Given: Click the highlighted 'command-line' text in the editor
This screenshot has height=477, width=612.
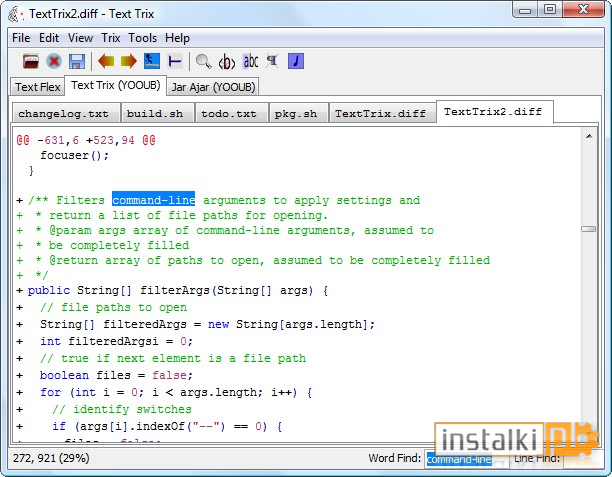Looking at the screenshot, I should coord(153,200).
